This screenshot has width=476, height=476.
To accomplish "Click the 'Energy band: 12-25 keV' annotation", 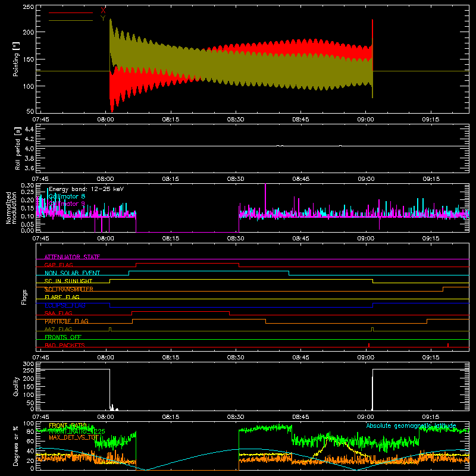I will pos(86,189).
